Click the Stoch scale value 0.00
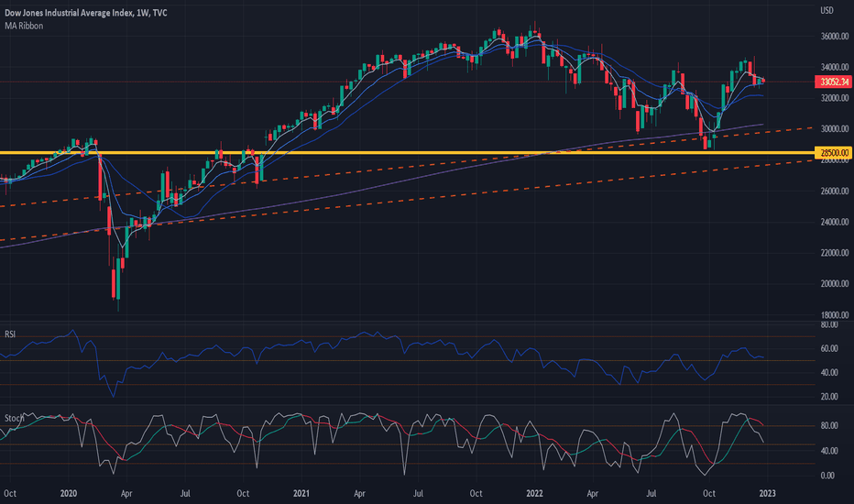Screen dimensions: 854x504 827,476
